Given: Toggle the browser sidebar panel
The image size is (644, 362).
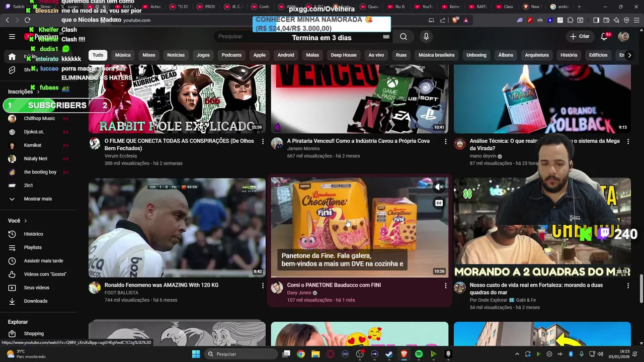Looking at the screenshot, I should (x=596, y=20).
